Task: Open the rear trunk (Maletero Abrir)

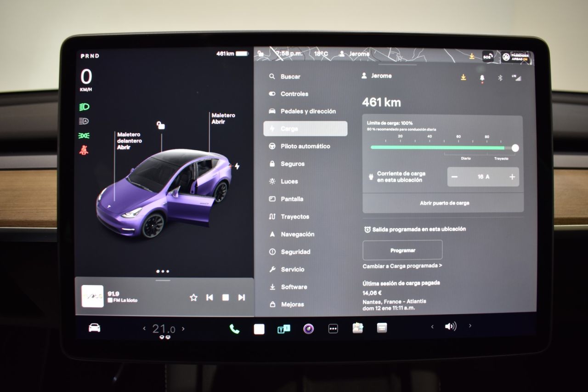Action: click(x=223, y=119)
